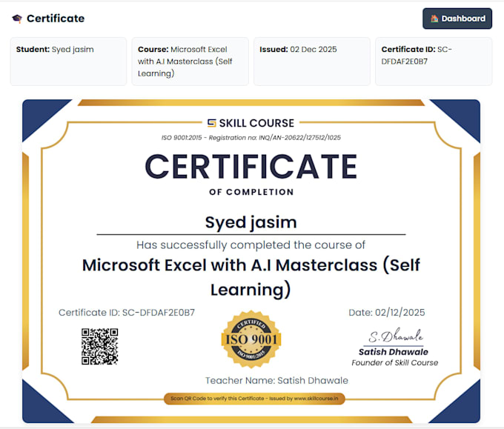Select the Course: Microsoft Excel info card
The image size is (504, 429).
coord(190,61)
